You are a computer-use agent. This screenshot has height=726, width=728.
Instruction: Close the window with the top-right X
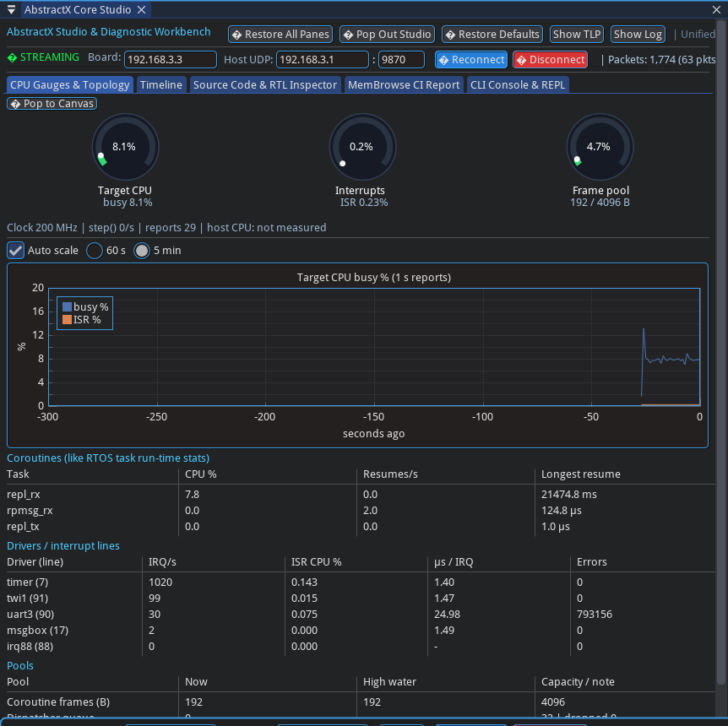[716, 10]
